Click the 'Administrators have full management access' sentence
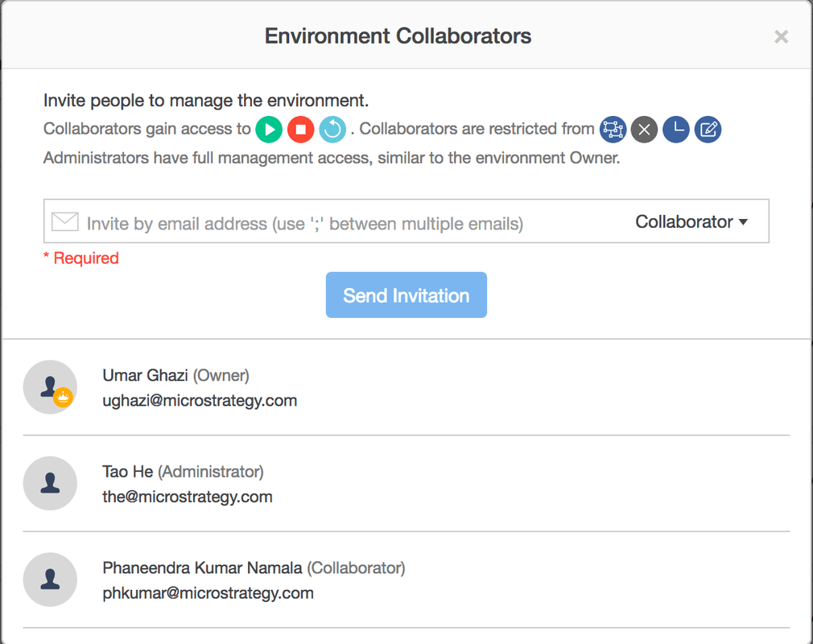The image size is (813, 644). [x=332, y=158]
